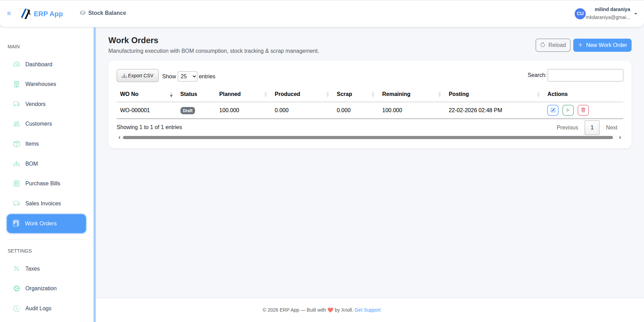Navigate to Items in the sidebar
The width and height of the screenshot is (644, 322).
32,144
